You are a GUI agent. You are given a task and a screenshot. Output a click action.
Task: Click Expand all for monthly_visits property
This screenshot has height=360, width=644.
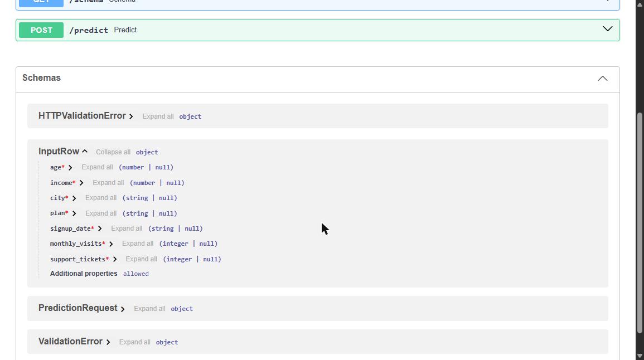pos(138,244)
